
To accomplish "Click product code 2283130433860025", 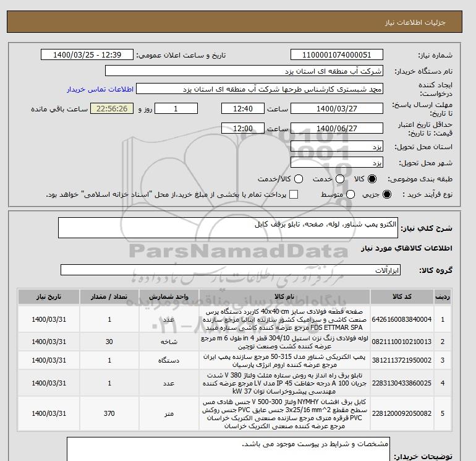I will (x=402, y=383).
